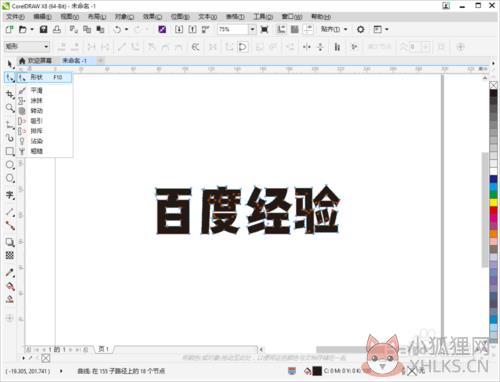Open the Options gear icon
Viewport: 500px width, 382px height.
(361, 29)
